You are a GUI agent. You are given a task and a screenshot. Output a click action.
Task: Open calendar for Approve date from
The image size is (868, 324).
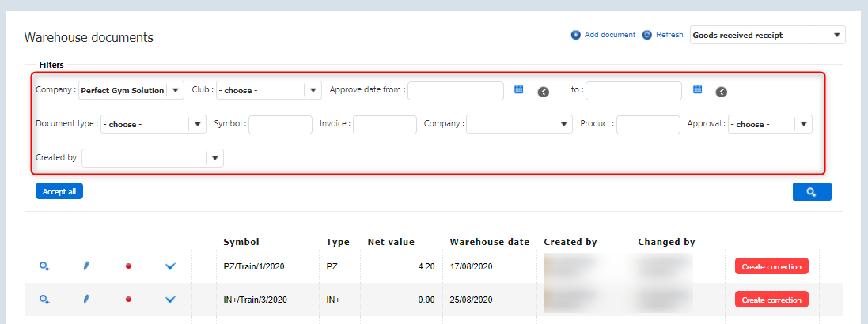(519, 90)
